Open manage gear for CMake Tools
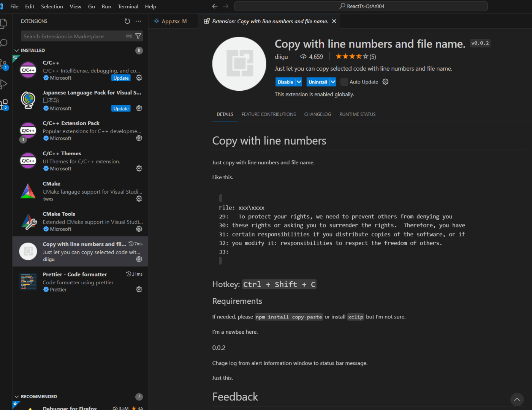 139,229
